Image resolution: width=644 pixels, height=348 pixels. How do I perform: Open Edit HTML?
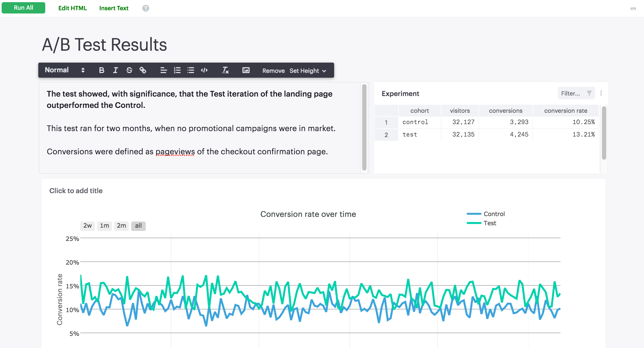(72, 8)
